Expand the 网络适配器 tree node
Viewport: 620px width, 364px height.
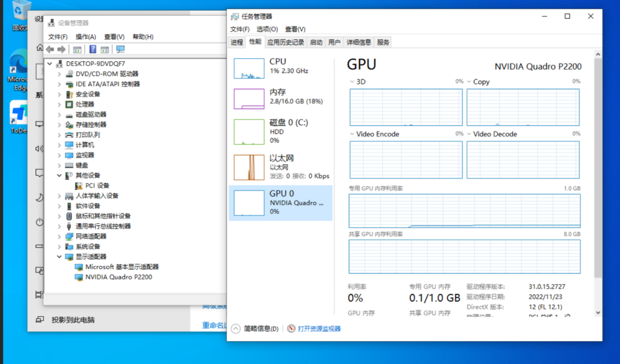(59, 236)
